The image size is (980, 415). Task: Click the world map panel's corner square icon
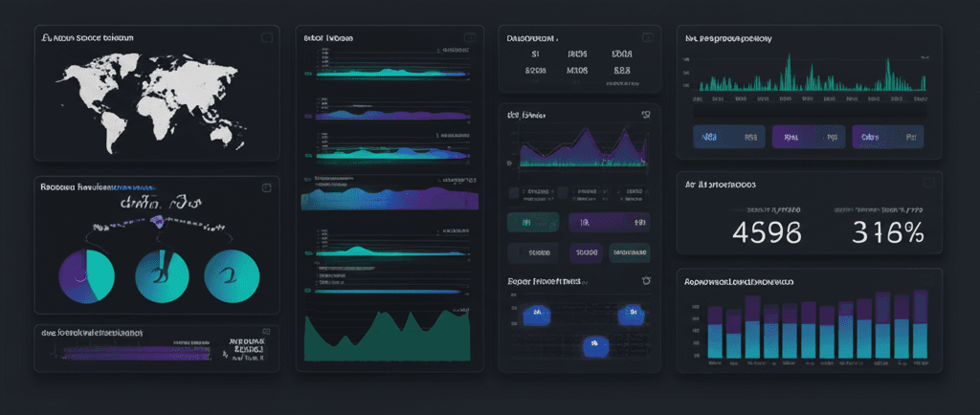[x=267, y=38]
